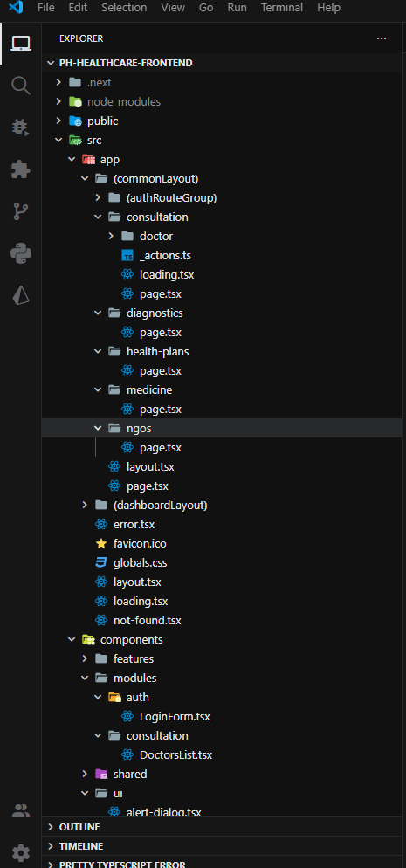
Task: Open the Accounts icon in activity bar
Action: pyautogui.click(x=20, y=811)
